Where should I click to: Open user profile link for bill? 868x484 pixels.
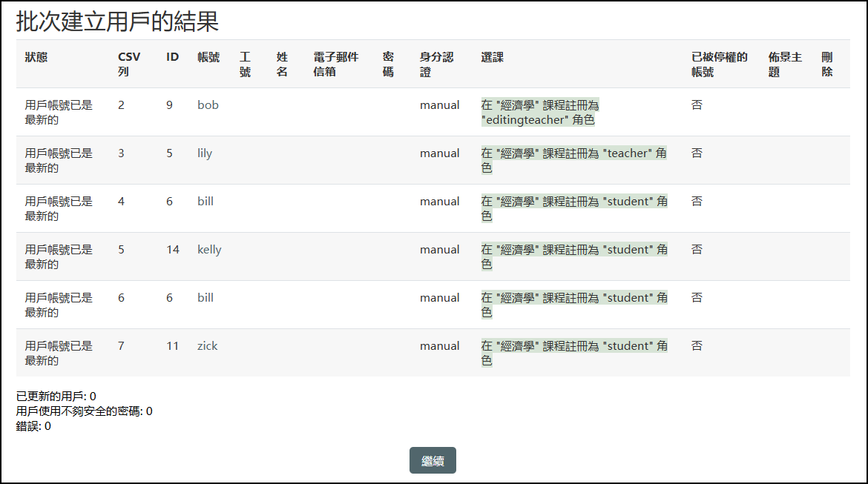pos(205,201)
